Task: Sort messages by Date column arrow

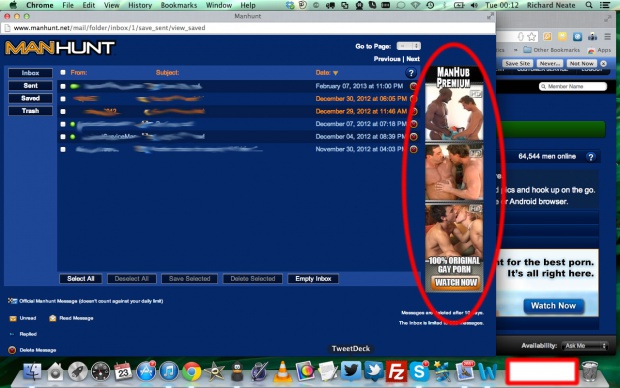Action: tap(336, 73)
